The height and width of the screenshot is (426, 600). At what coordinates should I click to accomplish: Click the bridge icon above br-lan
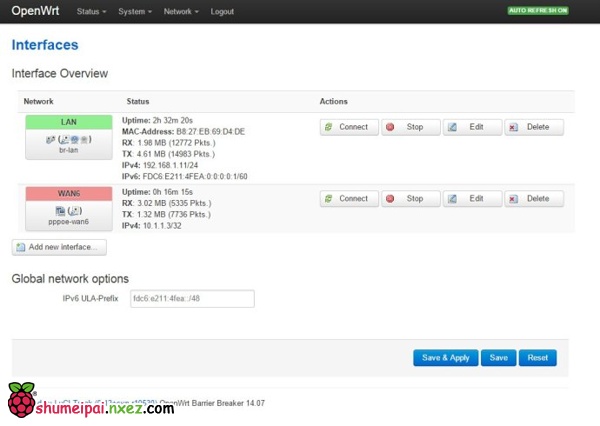[50, 140]
